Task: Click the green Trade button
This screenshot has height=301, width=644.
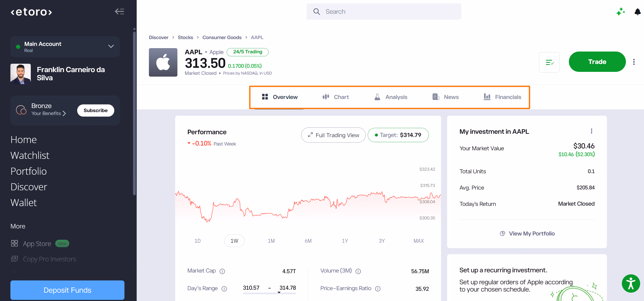Action: [x=597, y=62]
